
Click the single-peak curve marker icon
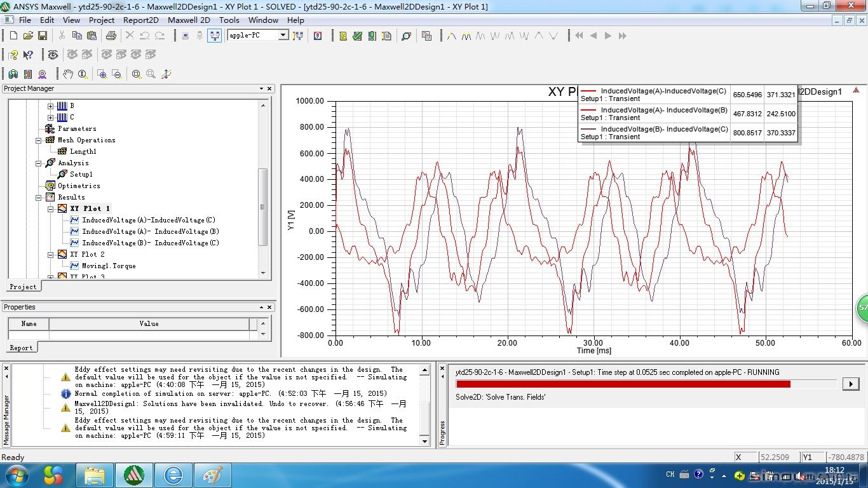[x=452, y=36]
